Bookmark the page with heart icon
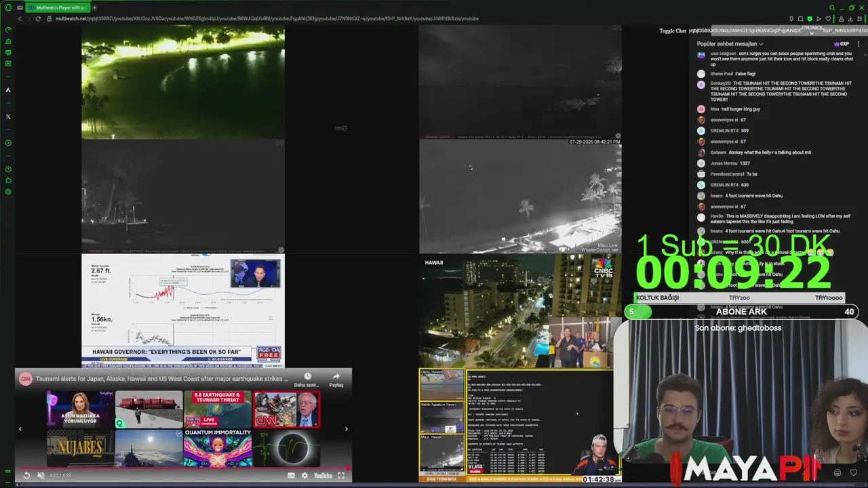The width and height of the screenshot is (868, 488). point(827,19)
